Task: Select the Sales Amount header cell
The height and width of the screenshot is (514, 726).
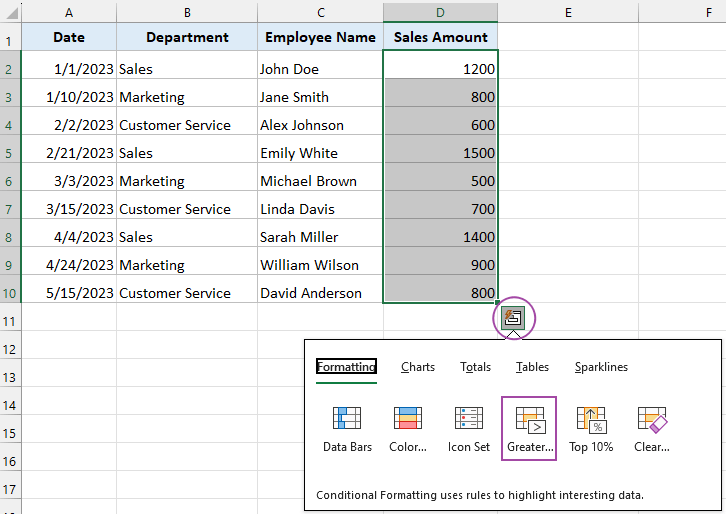Action: tap(440, 37)
